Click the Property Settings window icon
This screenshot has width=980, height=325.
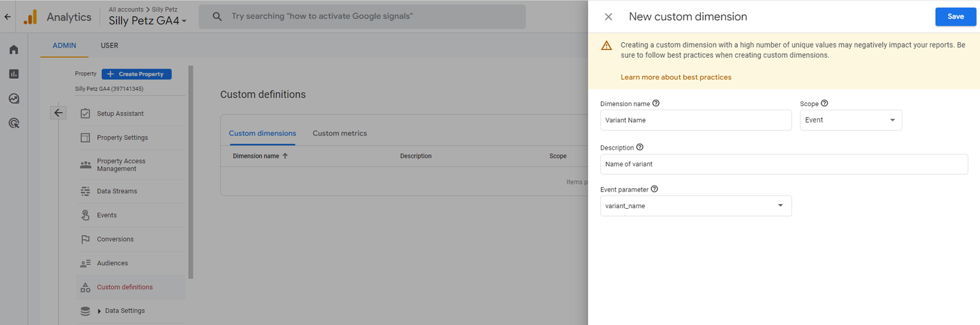pyautogui.click(x=85, y=137)
